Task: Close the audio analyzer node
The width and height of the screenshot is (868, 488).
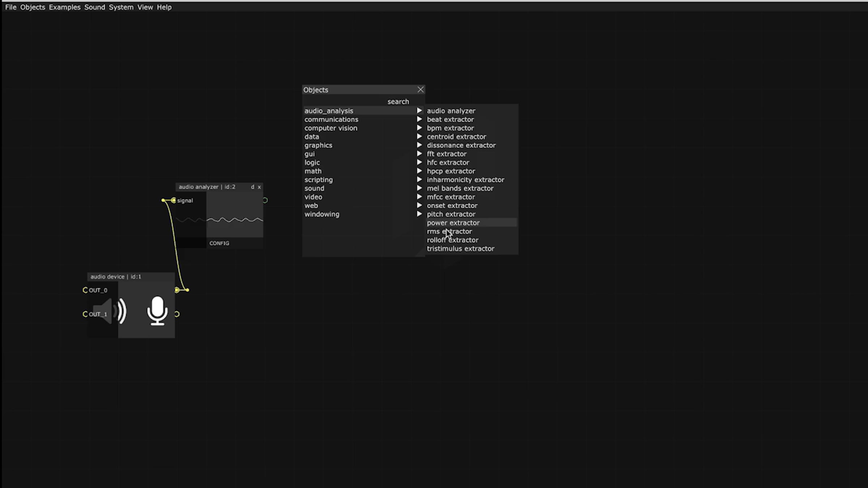Action: pyautogui.click(x=259, y=187)
